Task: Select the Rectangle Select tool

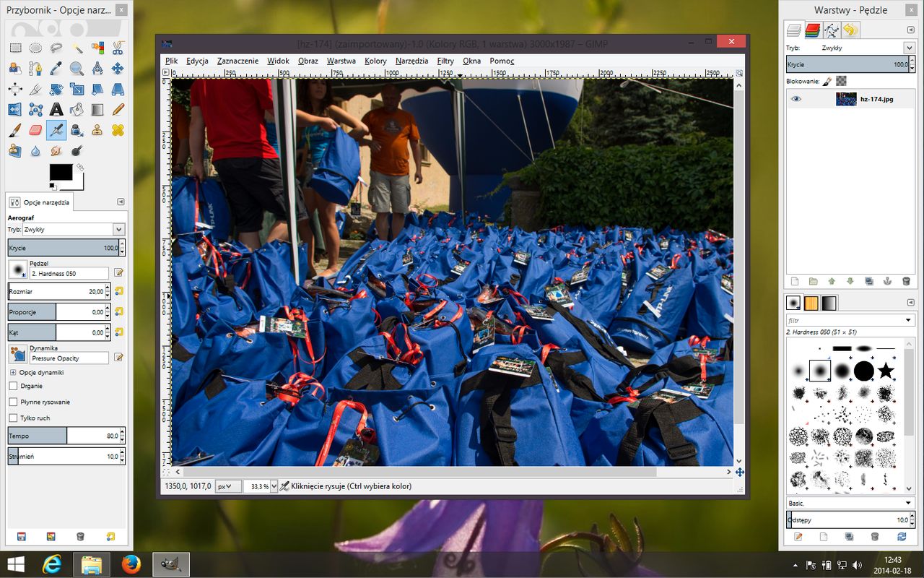Action: [15, 48]
